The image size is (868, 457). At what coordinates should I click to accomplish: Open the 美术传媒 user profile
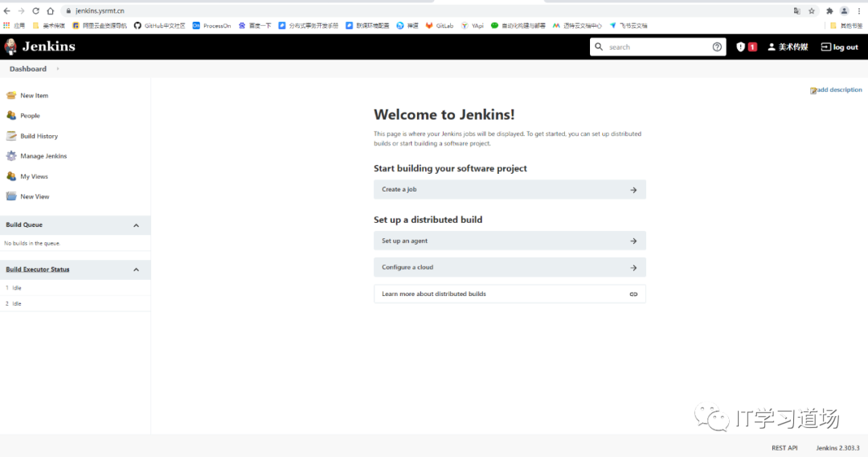pyautogui.click(x=788, y=47)
